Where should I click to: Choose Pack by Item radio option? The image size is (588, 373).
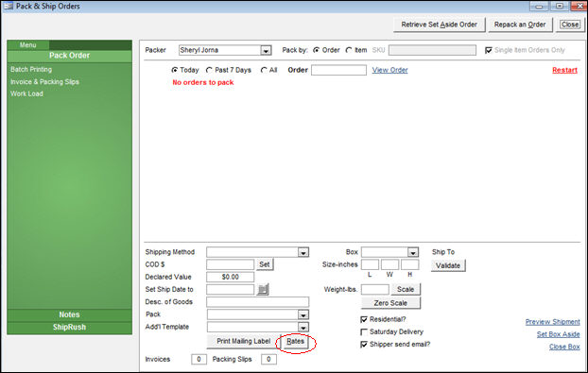tap(349, 50)
